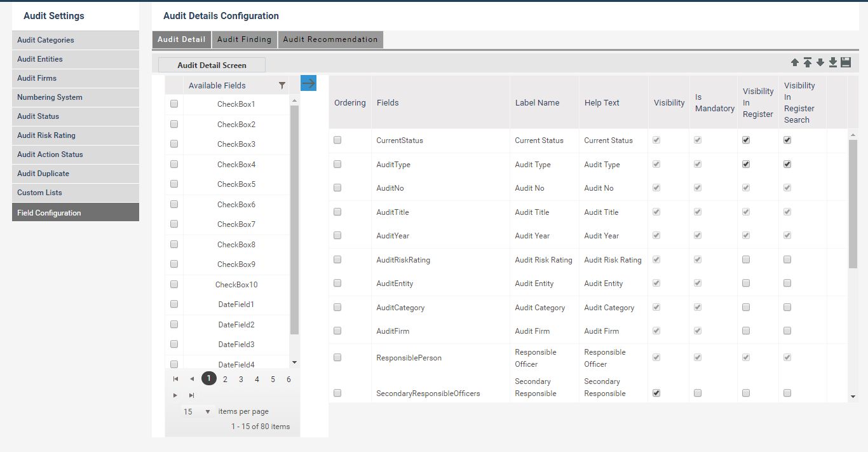Switch to the Audit Finding tab
The height and width of the screenshot is (452, 868).
tap(244, 39)
